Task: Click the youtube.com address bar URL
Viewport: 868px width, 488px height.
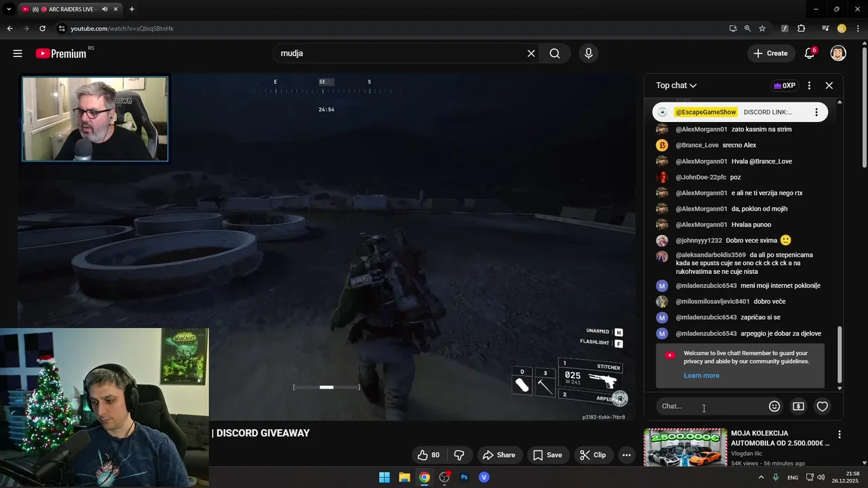Action: coord(122,28)
